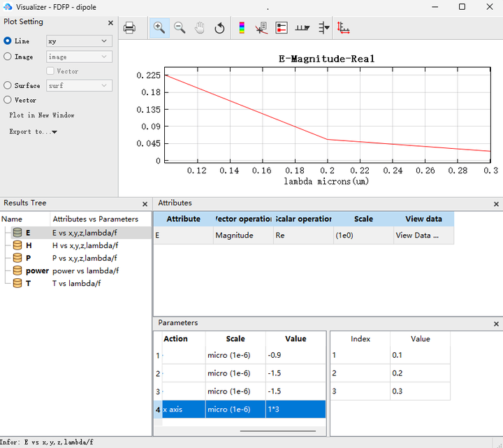Click the print plot icon
The image size is (503, 448).
click(129, 28)
